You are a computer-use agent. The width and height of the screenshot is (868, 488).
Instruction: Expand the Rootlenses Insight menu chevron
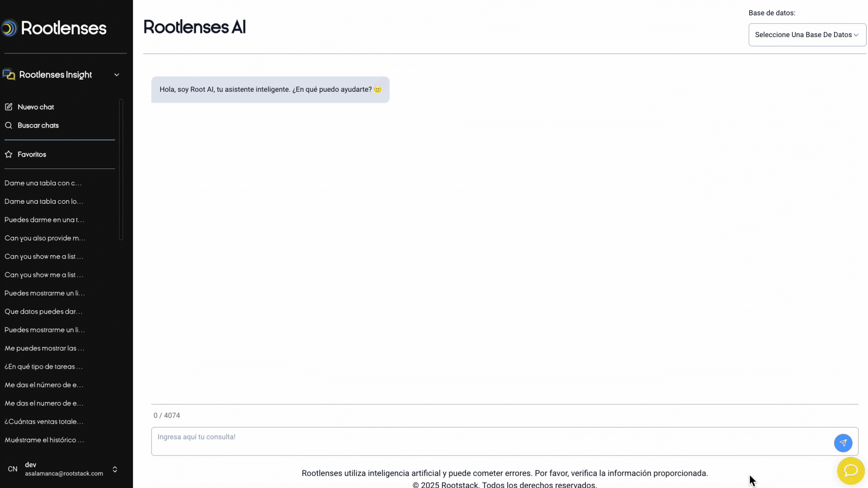click(x=117, y=75)
